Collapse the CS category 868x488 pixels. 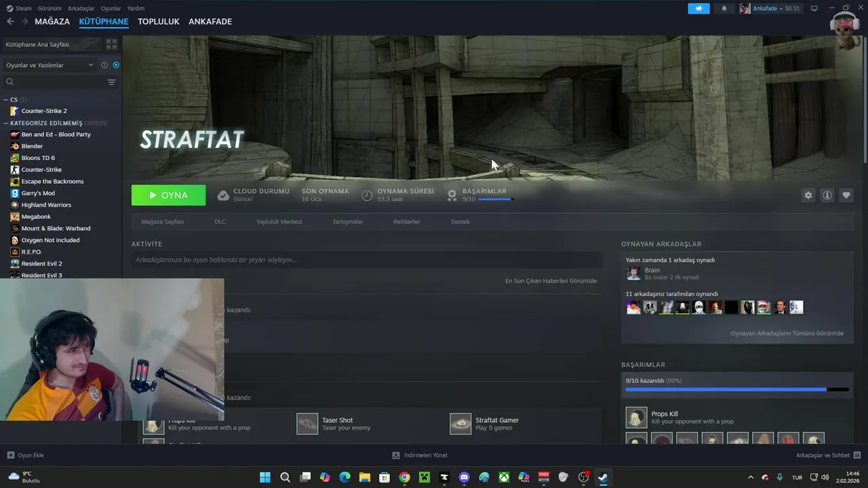tap(6, 100)
